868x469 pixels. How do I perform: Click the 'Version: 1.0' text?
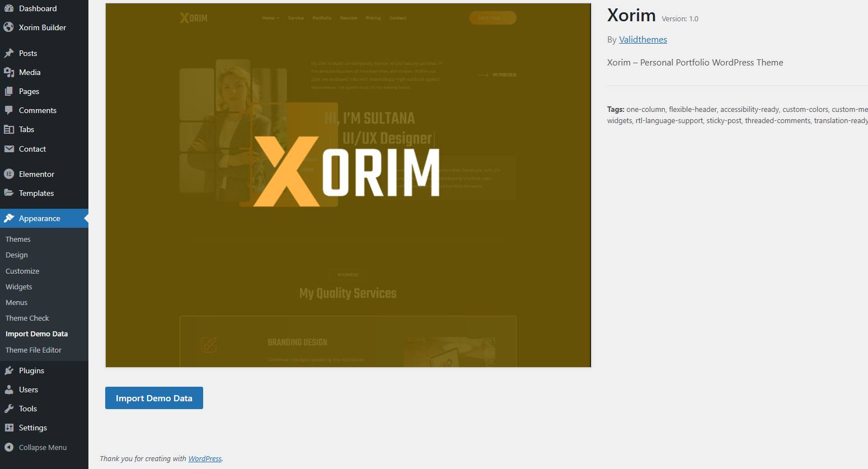(x=680, y=19)
